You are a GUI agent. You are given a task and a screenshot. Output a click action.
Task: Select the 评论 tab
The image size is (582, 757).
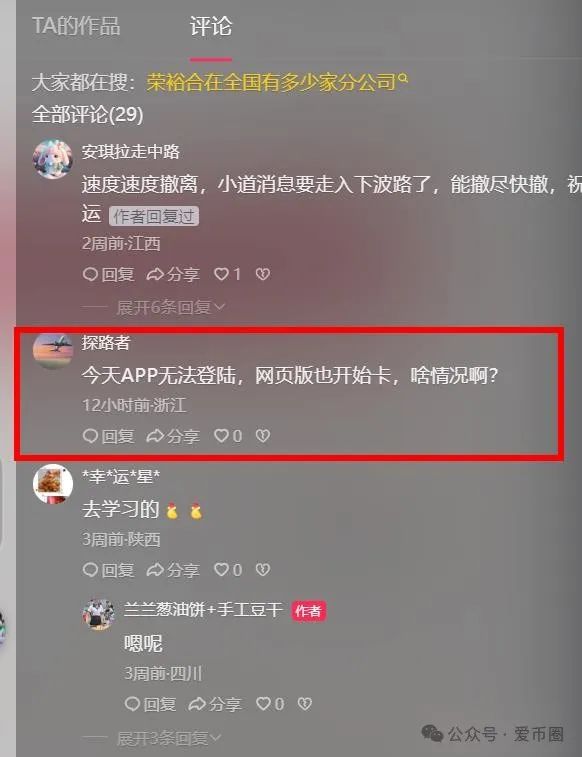[211, 26]
